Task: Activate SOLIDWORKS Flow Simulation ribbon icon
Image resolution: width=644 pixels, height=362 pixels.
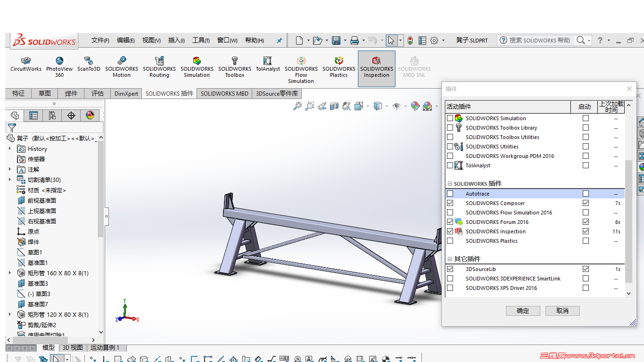Action: click(301, 70)
